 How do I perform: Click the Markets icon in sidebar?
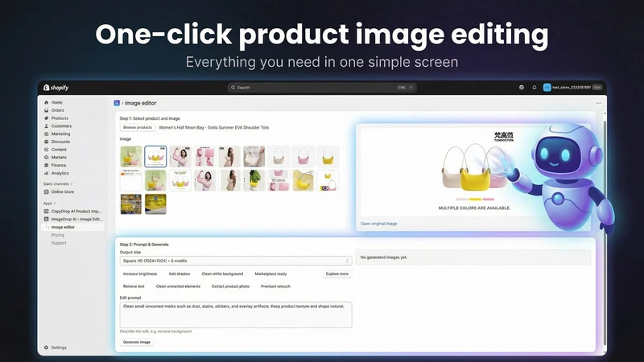click(x=47, y=157)
